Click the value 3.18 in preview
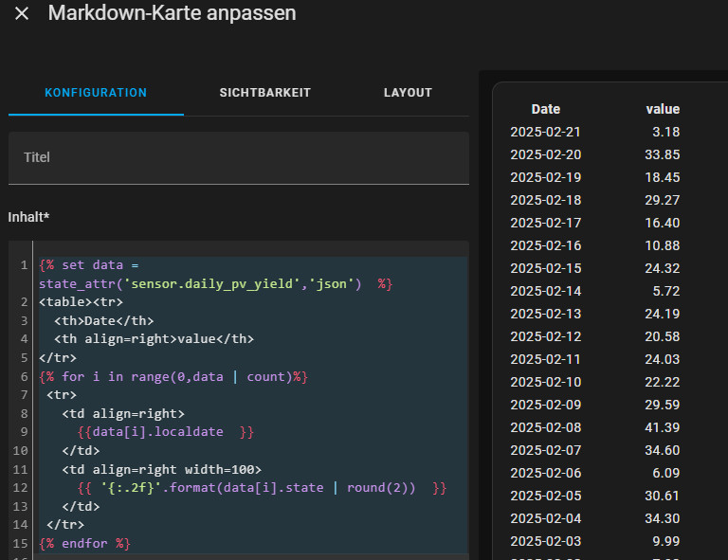The height and width of the screenshot is (560, 728). click(x=666, y=132)
